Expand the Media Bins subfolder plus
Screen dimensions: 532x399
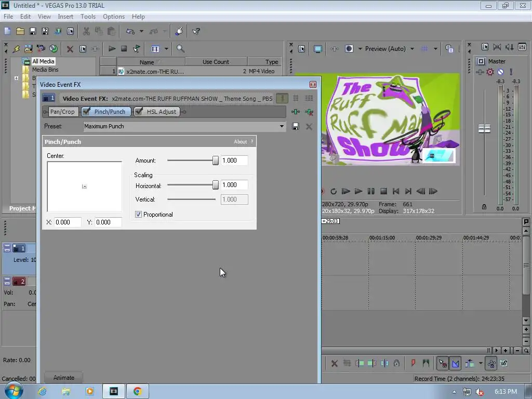(x=16, y=78)
